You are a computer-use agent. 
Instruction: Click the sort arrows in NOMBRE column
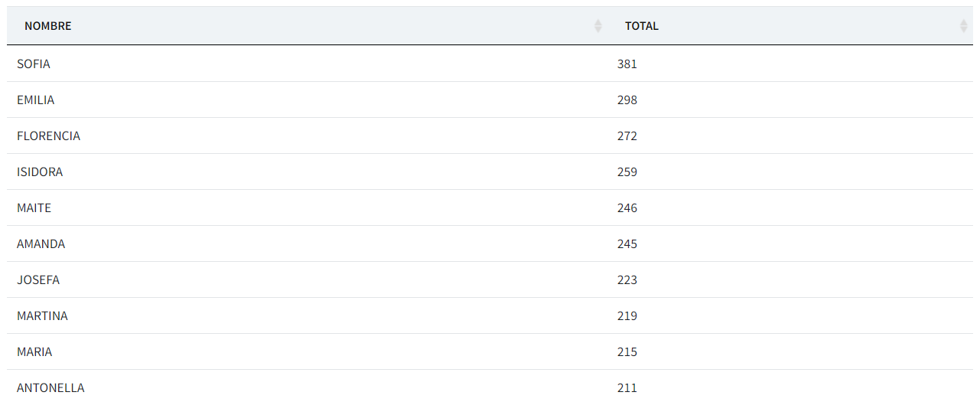point(597,26)
